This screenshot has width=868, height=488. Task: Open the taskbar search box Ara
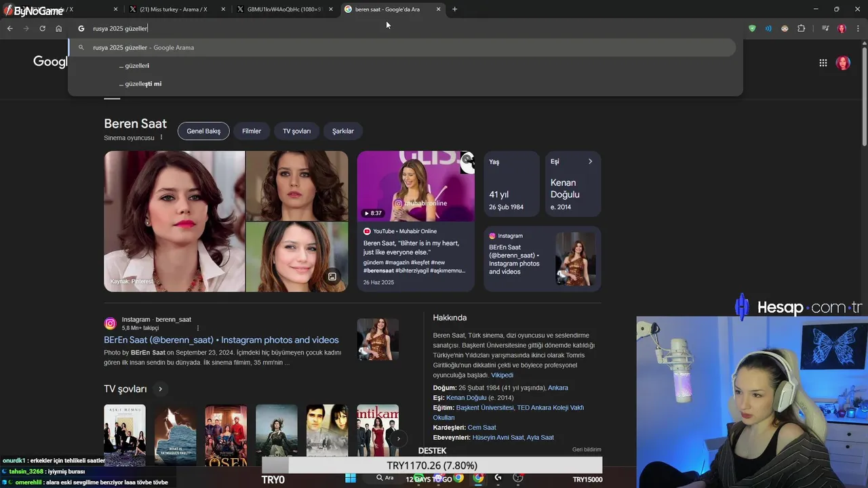[386, 478]
